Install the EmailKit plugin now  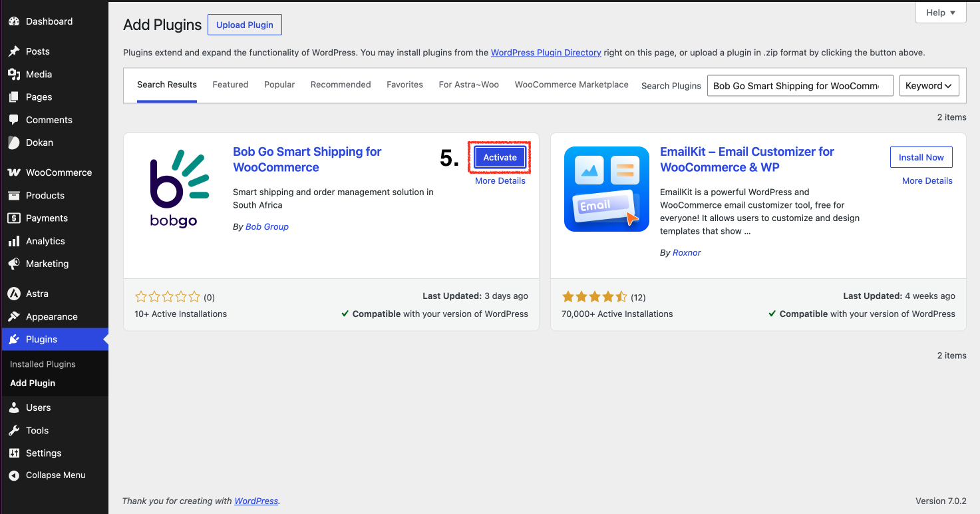[921, 157]
